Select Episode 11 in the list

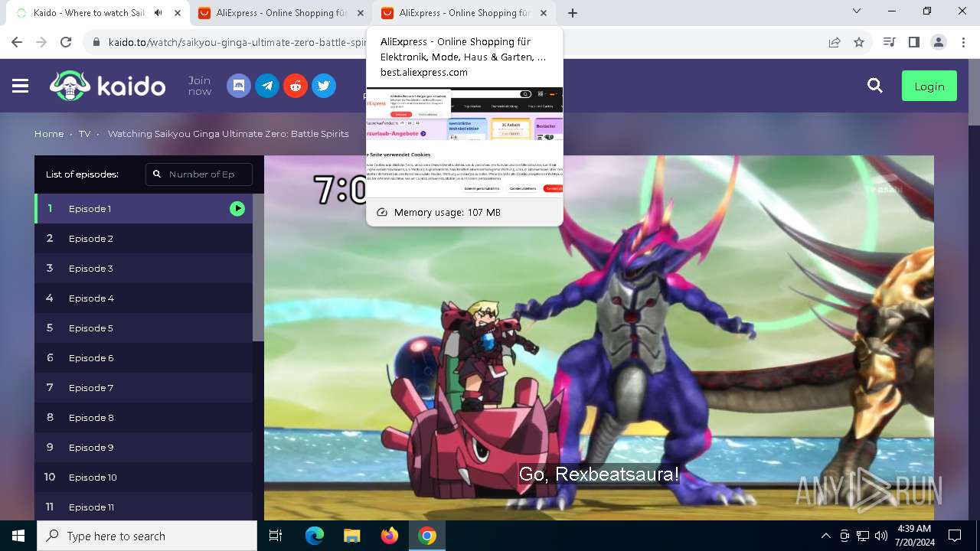[x=143, y=507]
